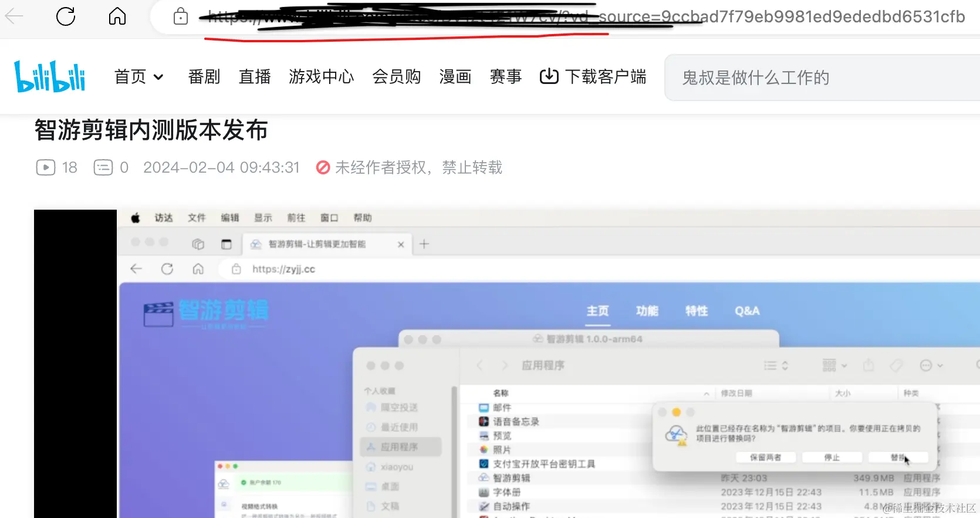This screenshot has height=518, width=980.
Task: Select 应用程序 in Finder sidebar
Action: (x=401, y=447)
